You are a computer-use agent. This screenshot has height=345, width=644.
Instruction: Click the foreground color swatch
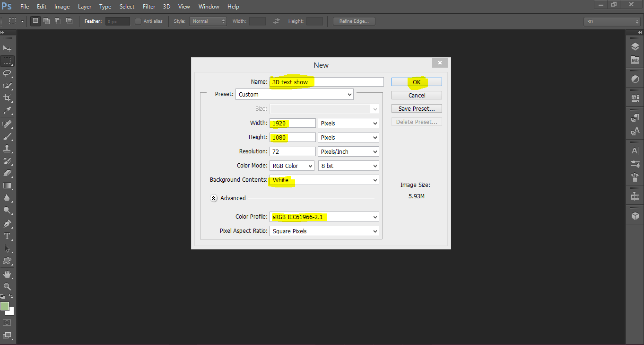(x=5, y=306)
